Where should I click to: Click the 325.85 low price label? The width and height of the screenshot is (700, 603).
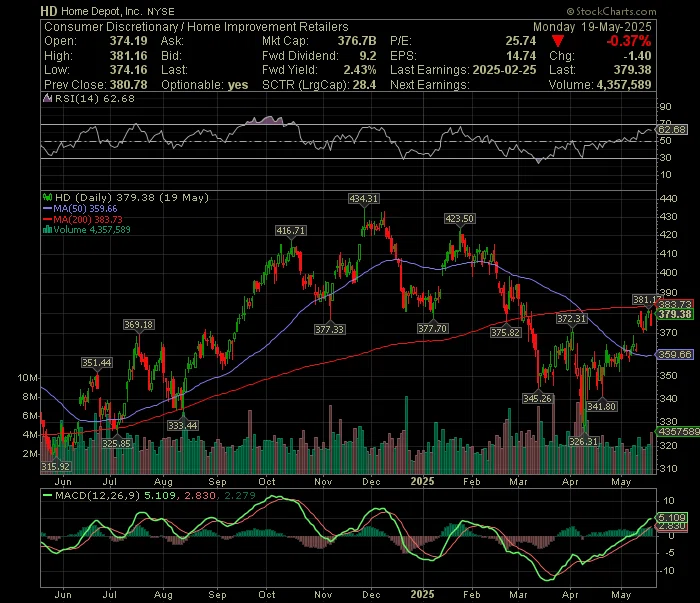tap(117, 443)
